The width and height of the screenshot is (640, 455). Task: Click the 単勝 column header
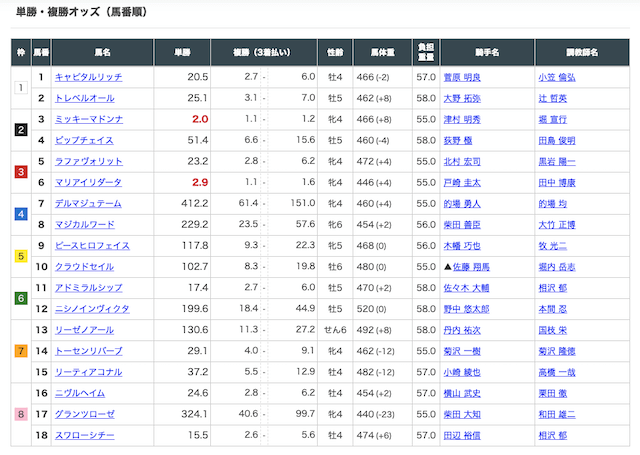181,51
